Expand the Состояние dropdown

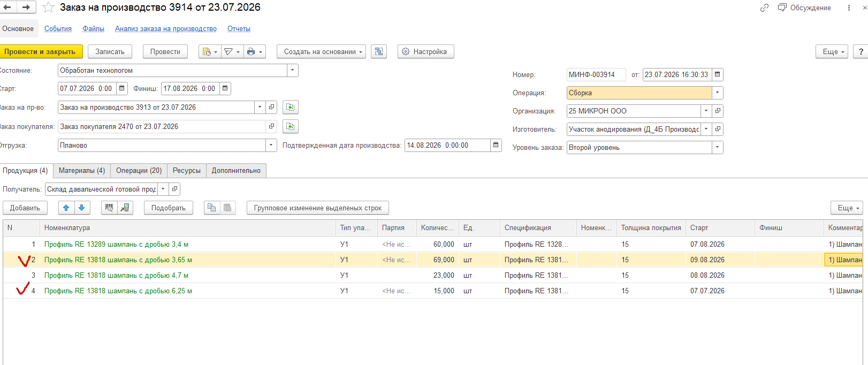coord(292,70)
